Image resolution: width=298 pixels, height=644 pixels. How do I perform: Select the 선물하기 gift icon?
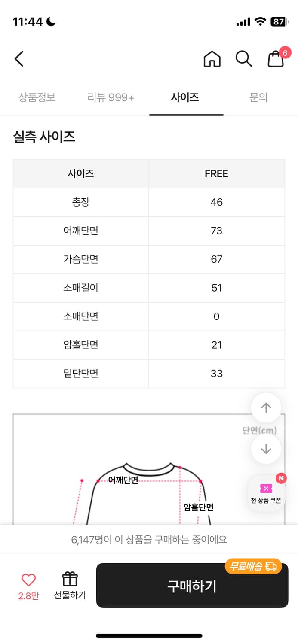pos(70,579)
